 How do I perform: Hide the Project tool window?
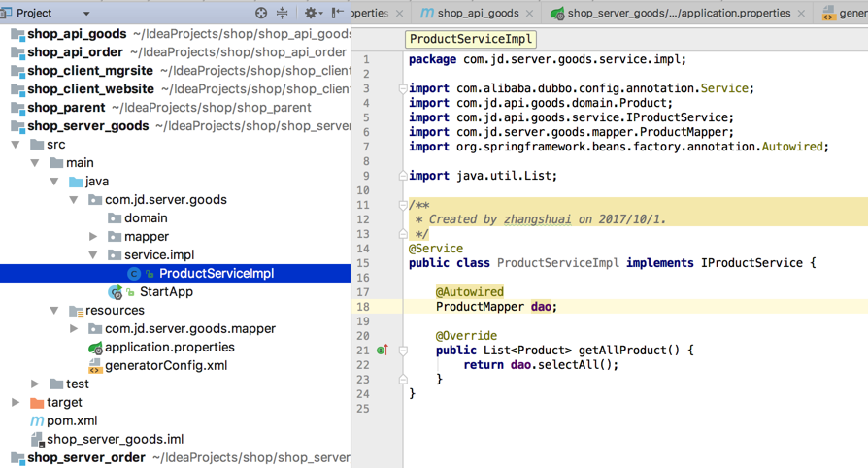[x=337, y=13]
